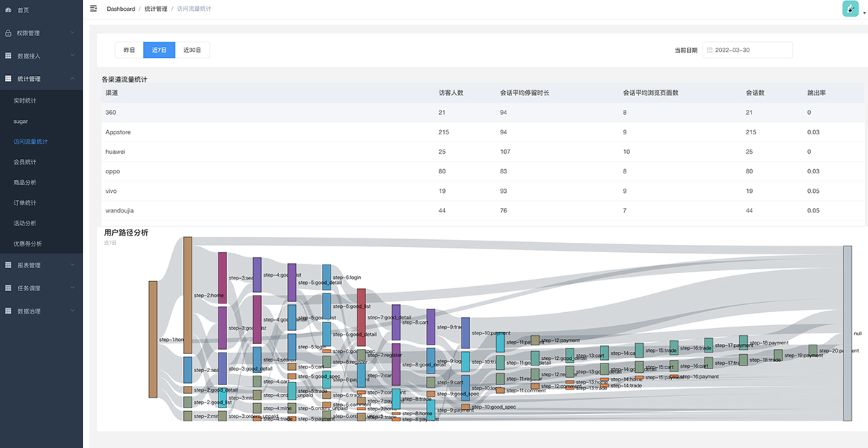Click the null end node in Sankey
This screenshot has height=448, width=868.
coord(848,333)
